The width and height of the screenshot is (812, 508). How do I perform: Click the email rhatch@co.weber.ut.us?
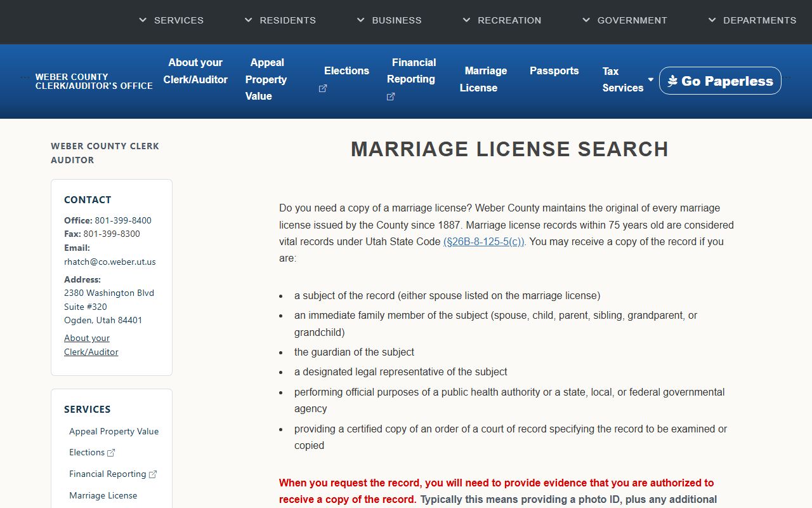click(x=110, y=262)
